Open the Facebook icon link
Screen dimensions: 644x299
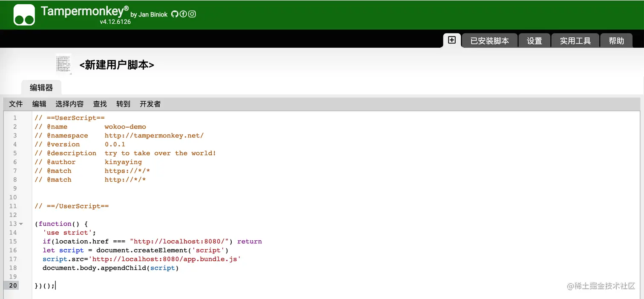click(x=183, y=14)
